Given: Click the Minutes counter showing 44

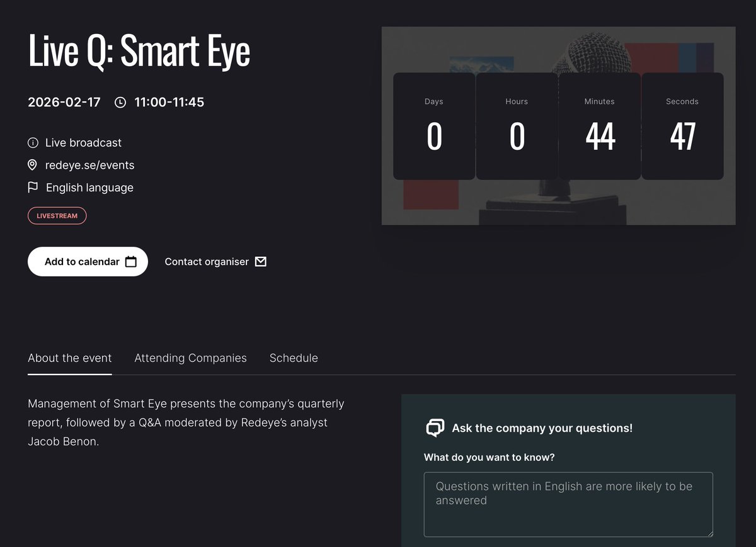Looking at the screenshot, I should tap(599, 126).
